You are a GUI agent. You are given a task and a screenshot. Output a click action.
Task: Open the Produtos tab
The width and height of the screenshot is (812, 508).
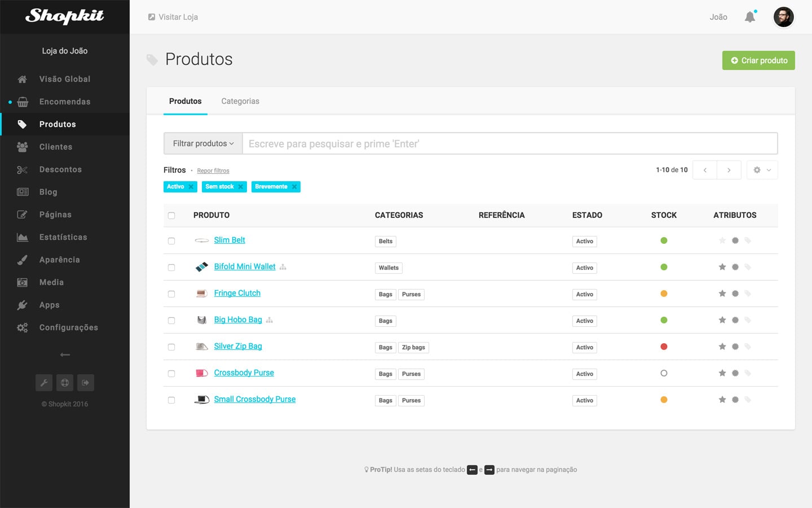click(x=185, y=101)
